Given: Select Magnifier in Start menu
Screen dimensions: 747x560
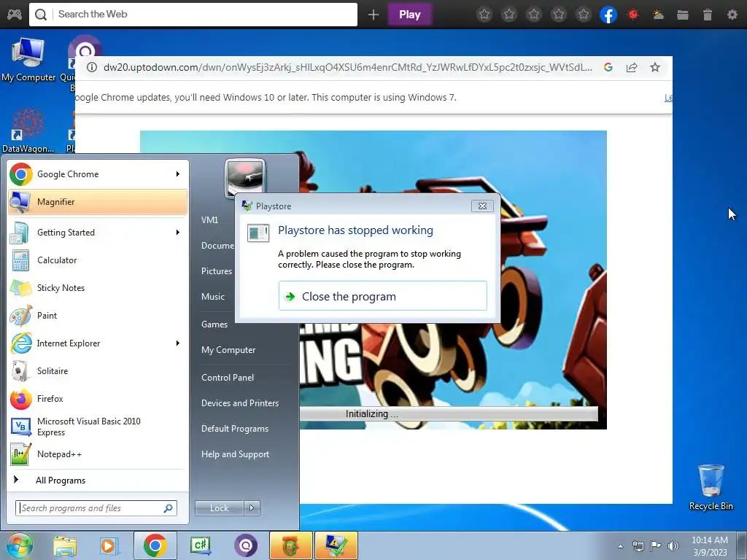Looking at the screenshot, I should (x=98, y=202).
